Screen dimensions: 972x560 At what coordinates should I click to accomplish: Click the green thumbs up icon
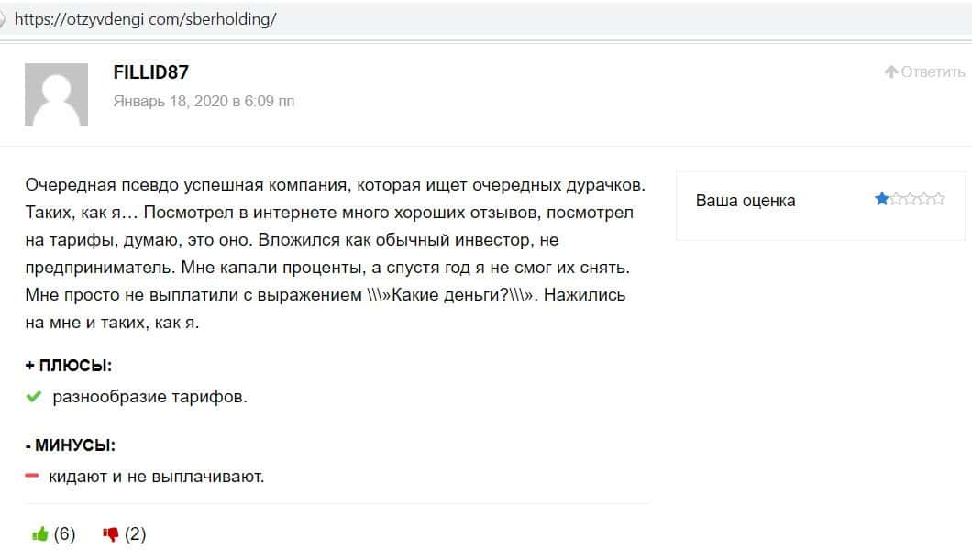point(39,534)
